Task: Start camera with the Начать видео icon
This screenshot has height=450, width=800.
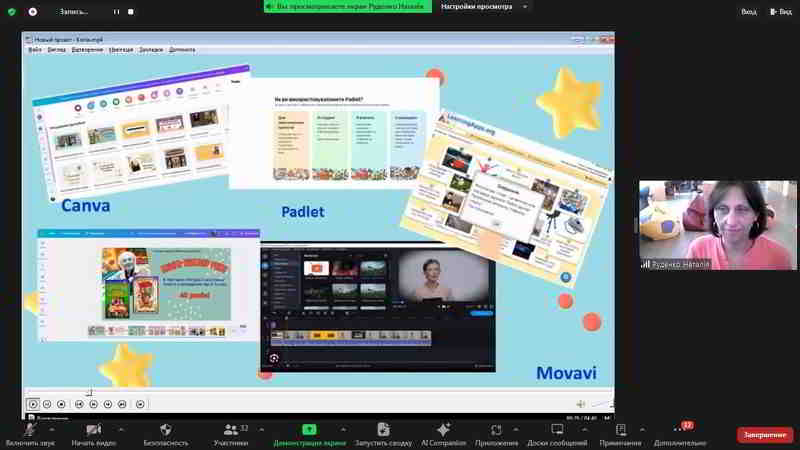Action: tap(93, 430)
